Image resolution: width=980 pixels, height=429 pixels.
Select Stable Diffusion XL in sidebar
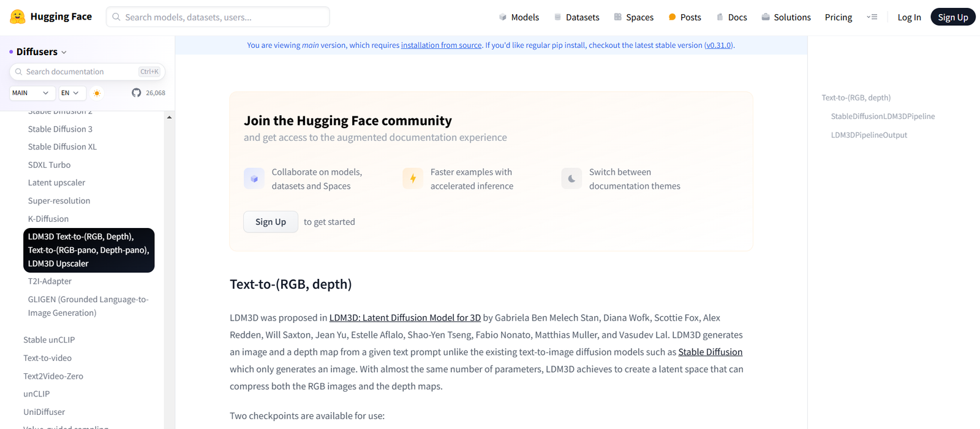(x=62, y=147)
